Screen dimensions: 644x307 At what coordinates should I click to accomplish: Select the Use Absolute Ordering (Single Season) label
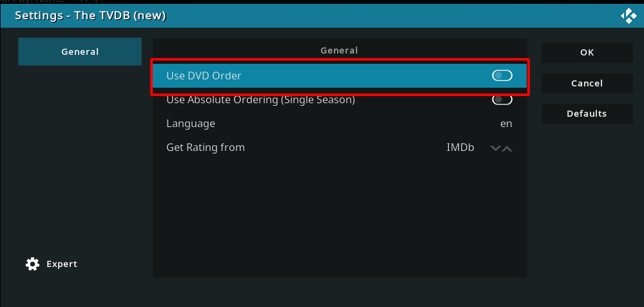(260, 99)
